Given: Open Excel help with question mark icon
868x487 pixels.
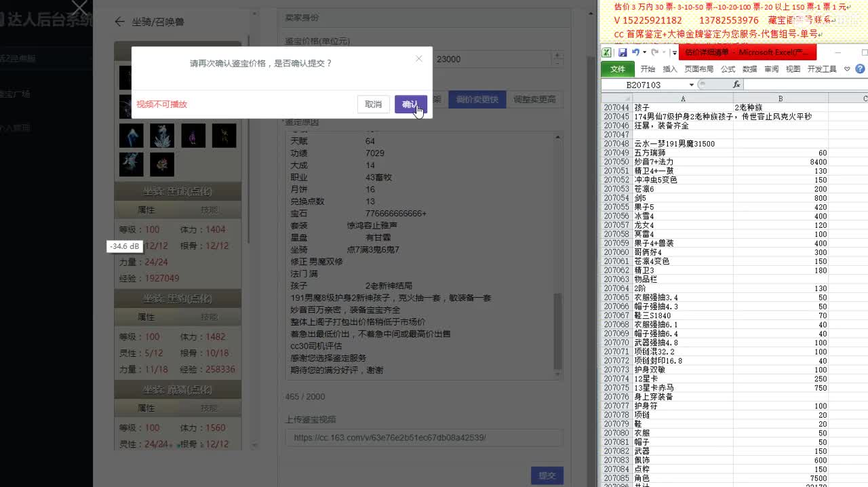Looking at the screenshot, I should click(860, 69).
